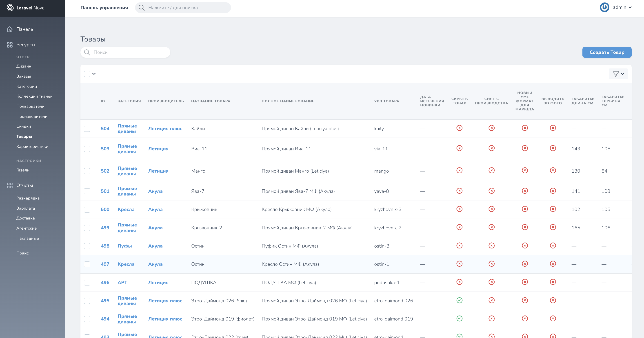Open Заказы in the sidebar

pyautogui.click(x=24, y=76)
